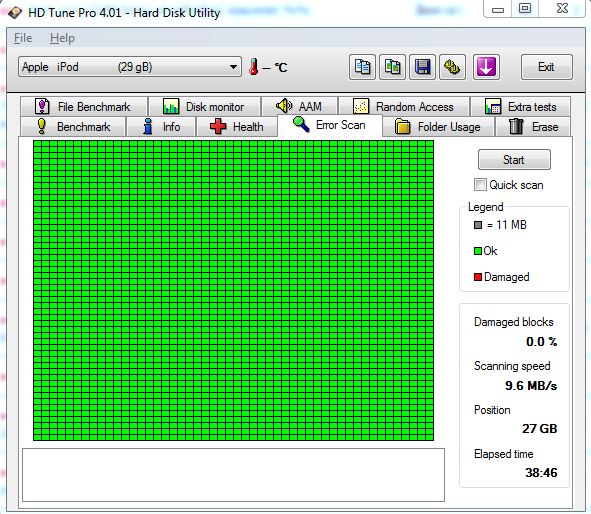Click the green Ok legend swatch

click(x=478, y=251)
